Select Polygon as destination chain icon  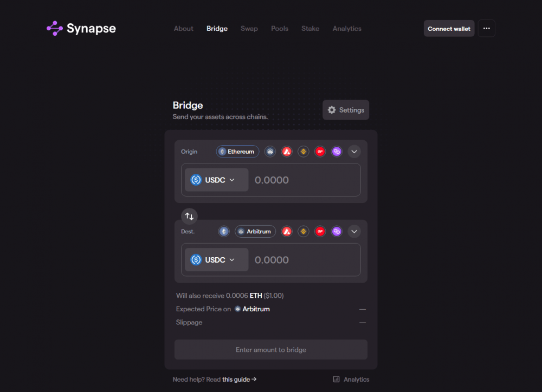pos(337,231)
